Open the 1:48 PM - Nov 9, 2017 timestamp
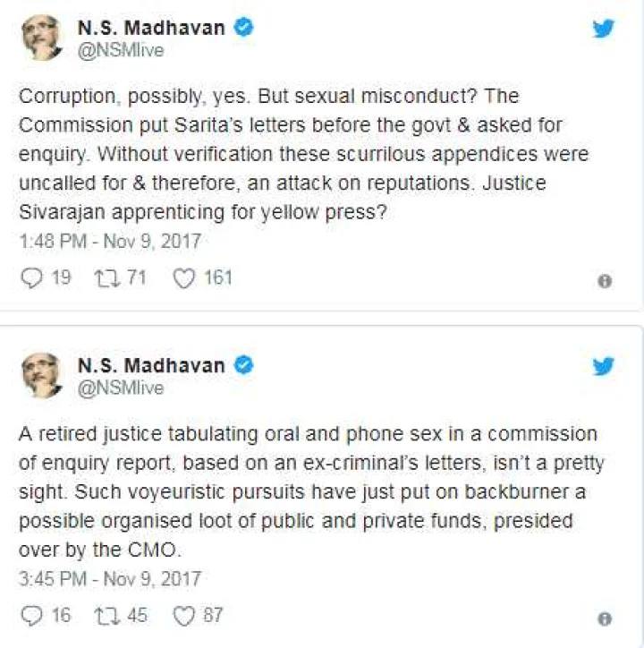Image resolution: width=644 pixels, height=648 pixels. [110, 241]
